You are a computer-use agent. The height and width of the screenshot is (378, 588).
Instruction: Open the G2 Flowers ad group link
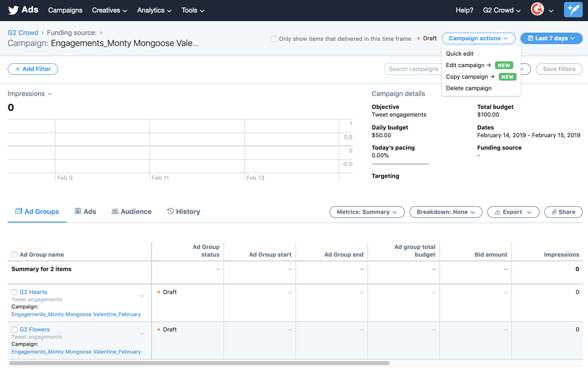click(35, 329)
